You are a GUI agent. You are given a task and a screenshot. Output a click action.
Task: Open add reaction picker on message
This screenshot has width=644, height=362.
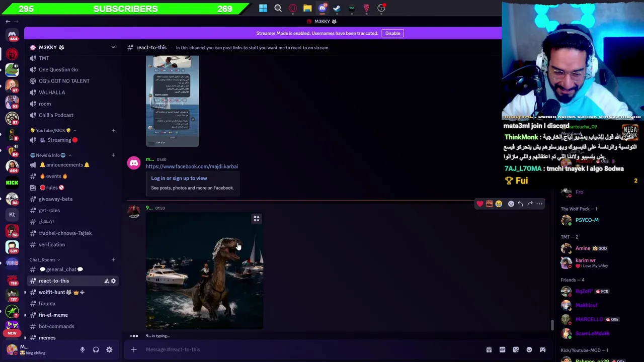point(511,204)
